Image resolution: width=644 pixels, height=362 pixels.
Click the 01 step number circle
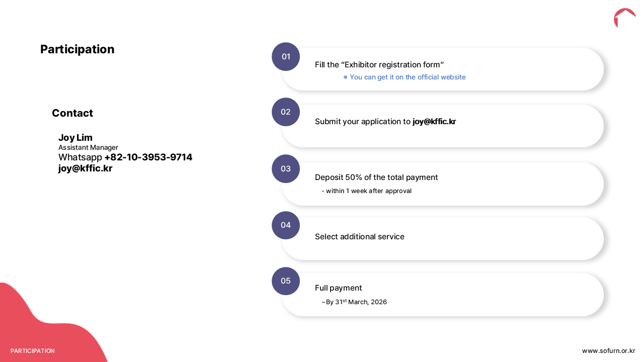tap(286, 56)
